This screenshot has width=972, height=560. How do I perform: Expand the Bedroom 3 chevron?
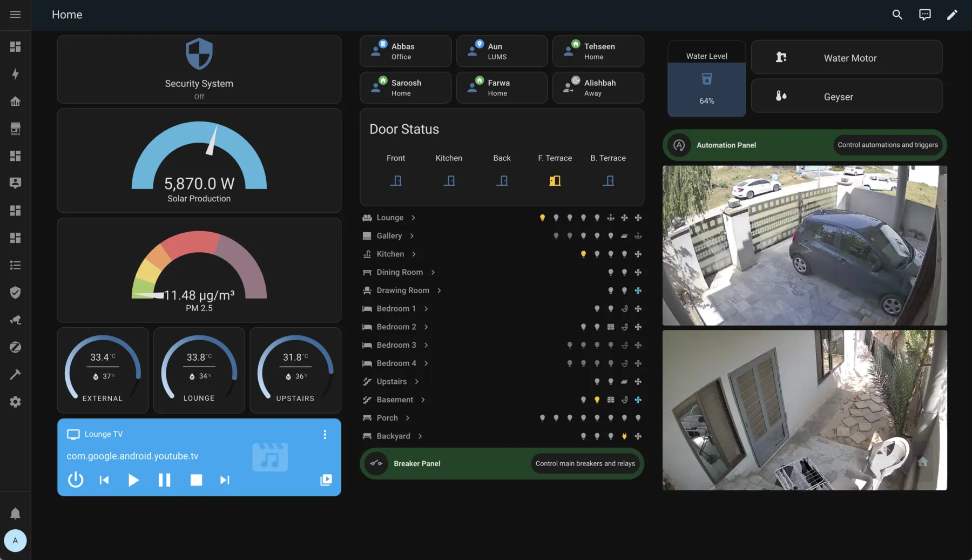point(426,345)
